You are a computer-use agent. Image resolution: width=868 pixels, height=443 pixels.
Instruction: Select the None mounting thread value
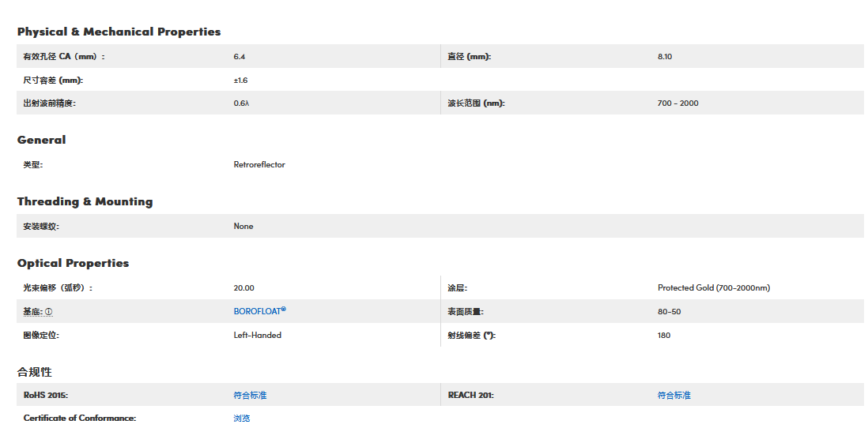tap(243, 226)
